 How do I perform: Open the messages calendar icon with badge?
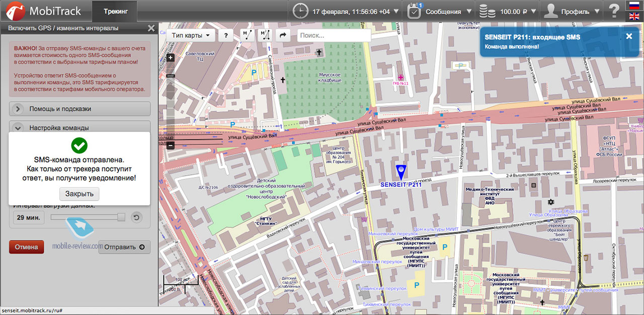(415, 11)
